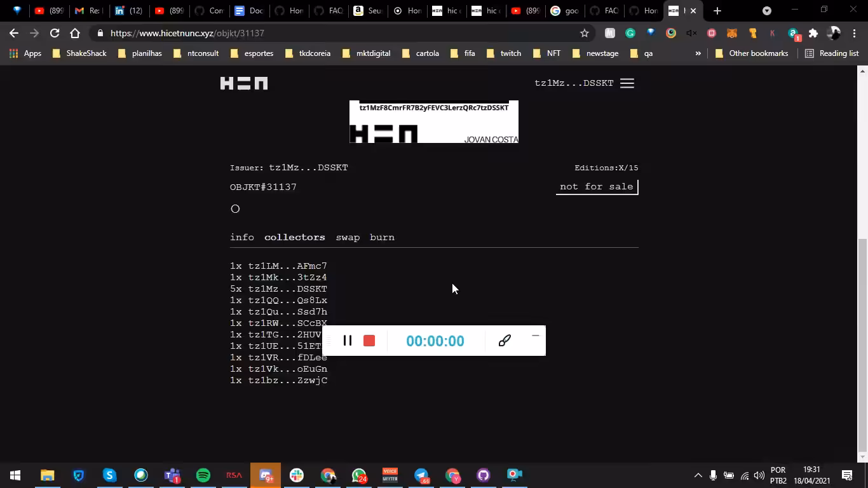Open the Google Docs browser tab
This screenshot has width=868, height=488.
click(248, 11)
